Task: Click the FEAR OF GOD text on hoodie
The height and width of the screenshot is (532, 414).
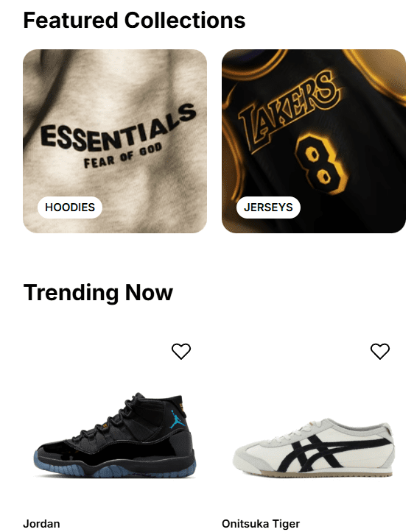Action: [123, 156]
